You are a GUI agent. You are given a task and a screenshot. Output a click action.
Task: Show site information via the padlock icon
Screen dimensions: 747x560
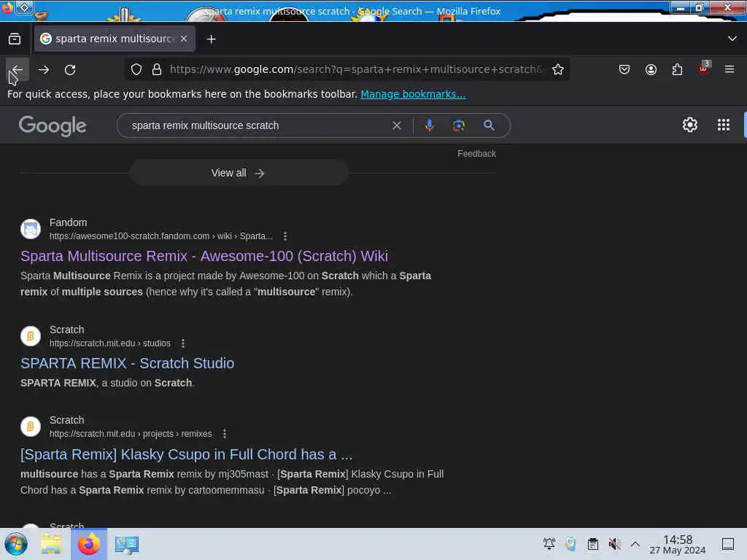click(157, 69)
